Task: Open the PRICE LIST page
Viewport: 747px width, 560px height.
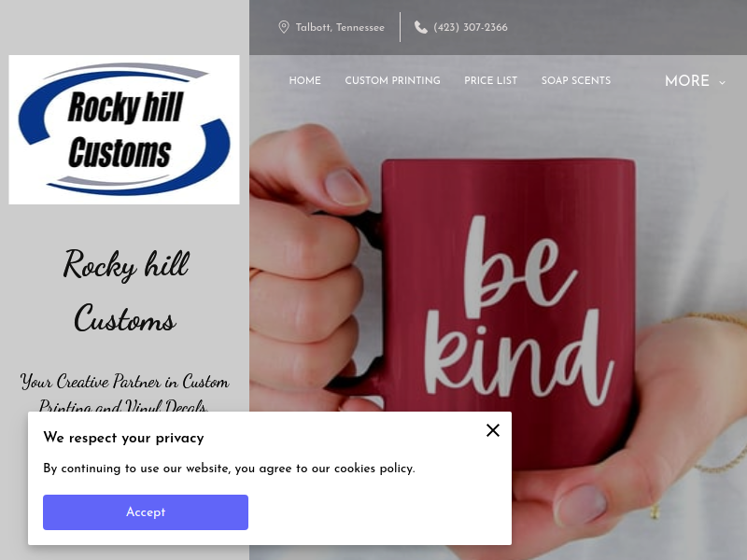Action: coord(491,80)
